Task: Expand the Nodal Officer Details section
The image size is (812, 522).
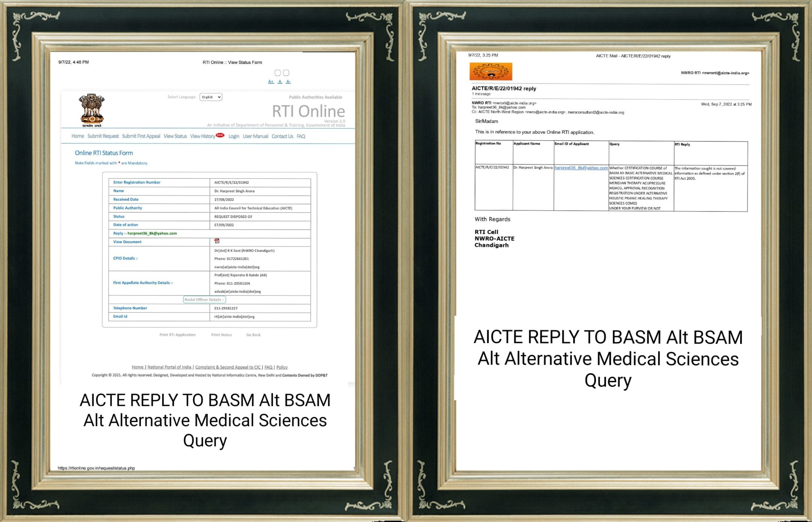Action: pyautogui.click(x=204, y=300)
